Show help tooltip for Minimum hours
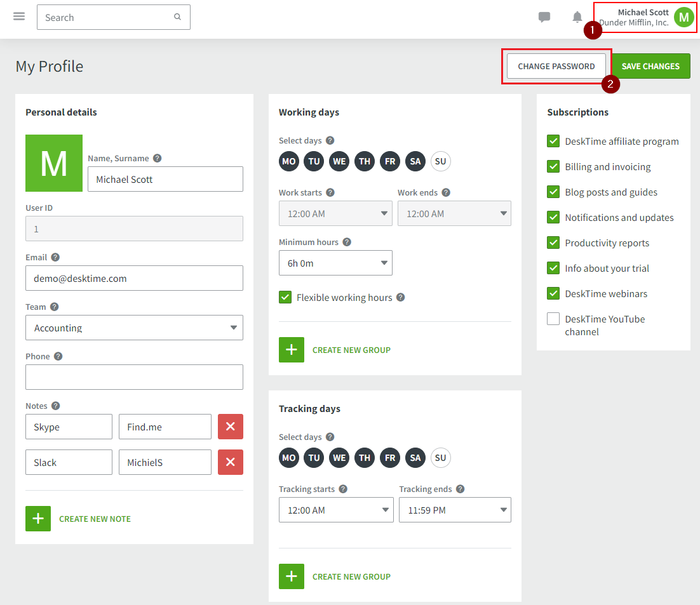Viewport: 700px width, 605px height. [347, 243]
